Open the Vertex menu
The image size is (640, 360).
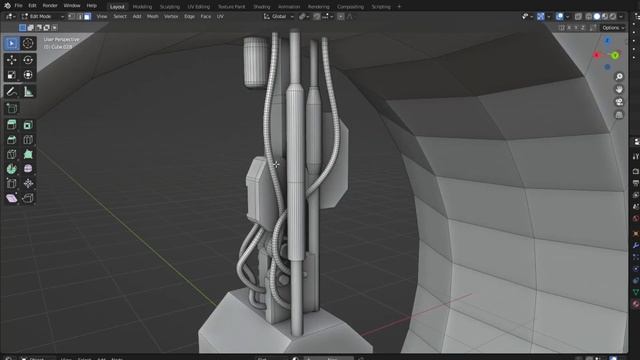171,17
